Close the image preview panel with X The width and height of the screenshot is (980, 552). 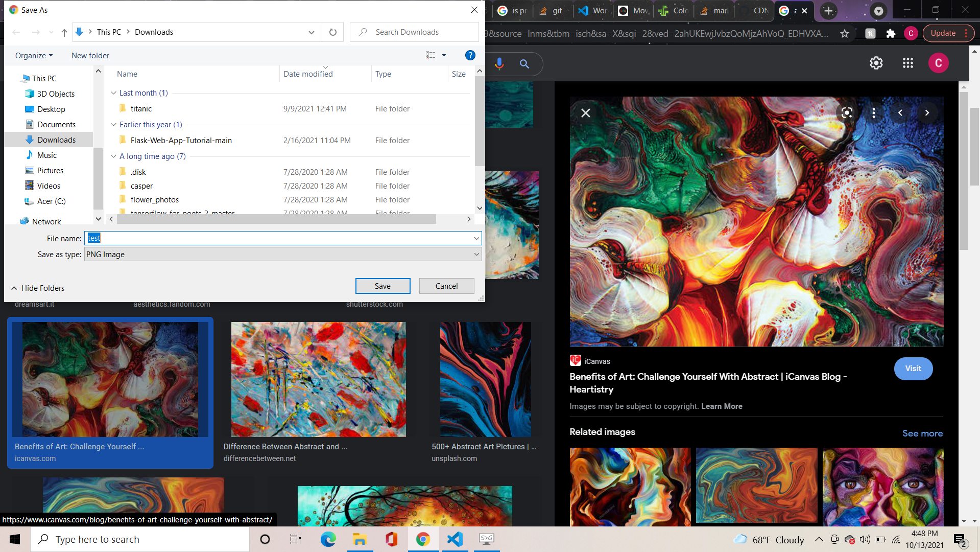586,113
